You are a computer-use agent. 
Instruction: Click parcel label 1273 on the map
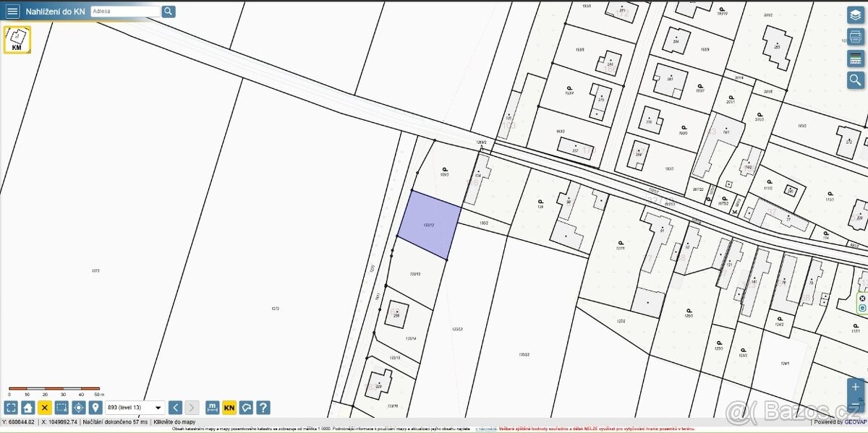point(95,271)
